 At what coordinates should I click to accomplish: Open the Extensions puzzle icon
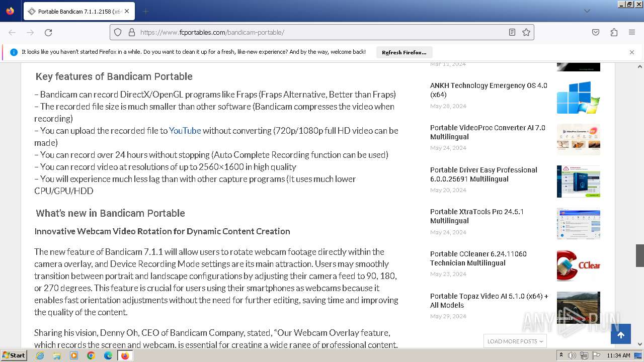click(x=614, y=32)
